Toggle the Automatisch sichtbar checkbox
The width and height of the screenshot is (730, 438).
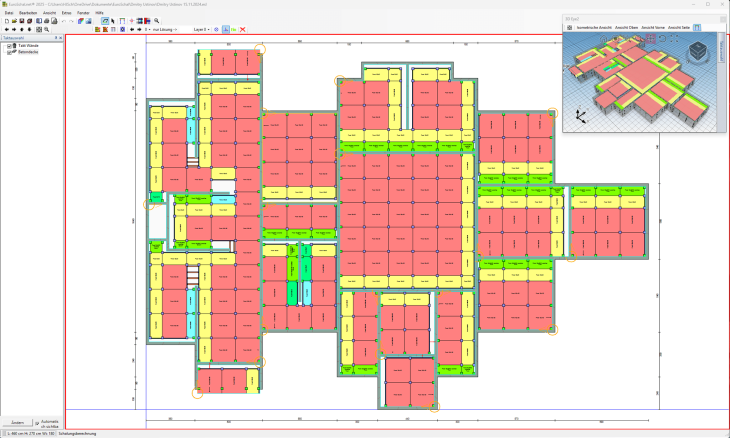38,423
